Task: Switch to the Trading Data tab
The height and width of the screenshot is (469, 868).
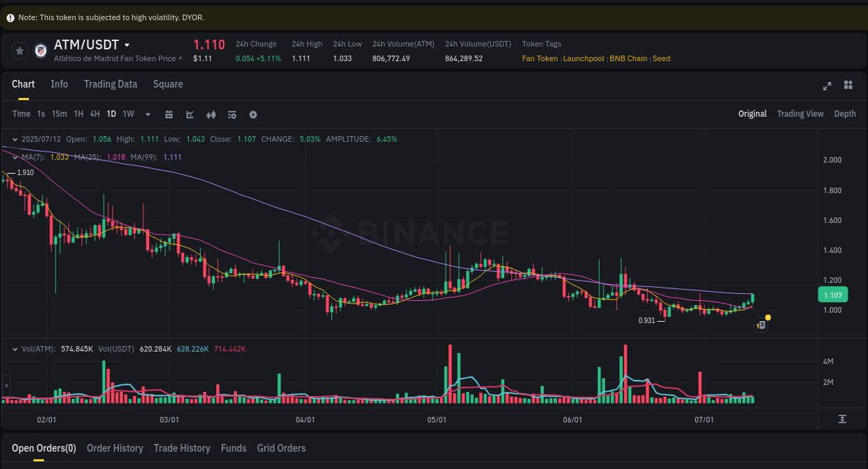Action: [x=110, y=83]
